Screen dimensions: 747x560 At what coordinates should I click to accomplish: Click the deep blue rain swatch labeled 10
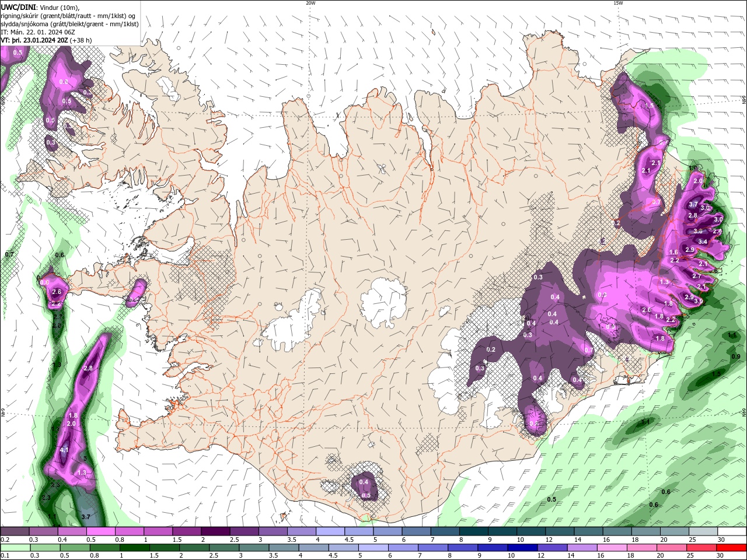(522, 548)
